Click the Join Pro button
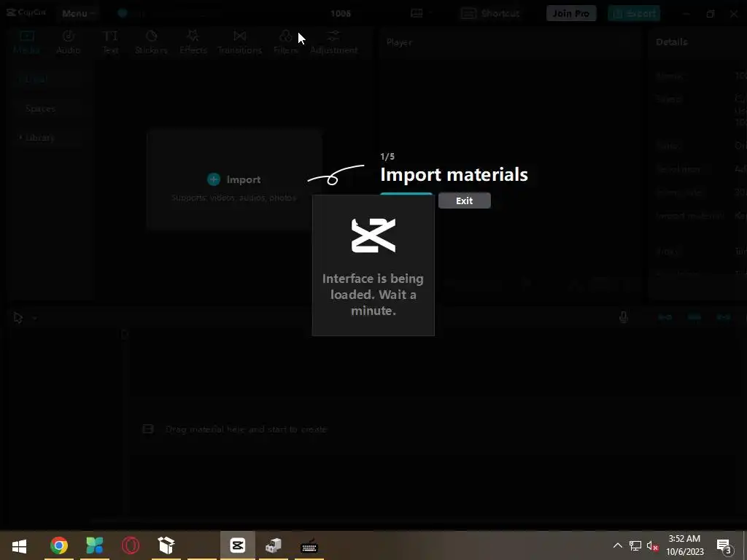The image size is (747, 560). pos(570,13)
